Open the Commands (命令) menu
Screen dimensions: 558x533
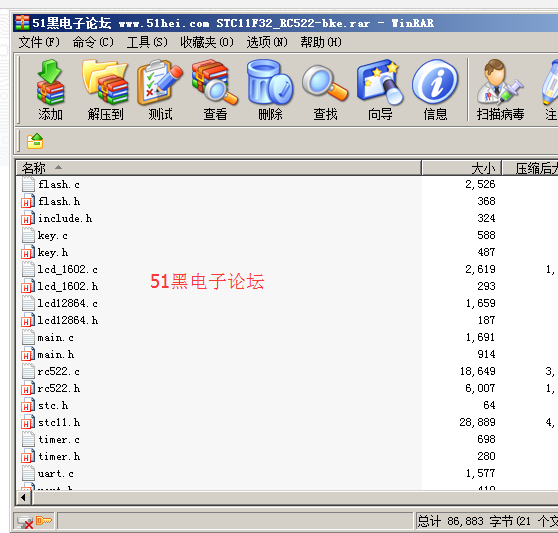click(93, 42)
